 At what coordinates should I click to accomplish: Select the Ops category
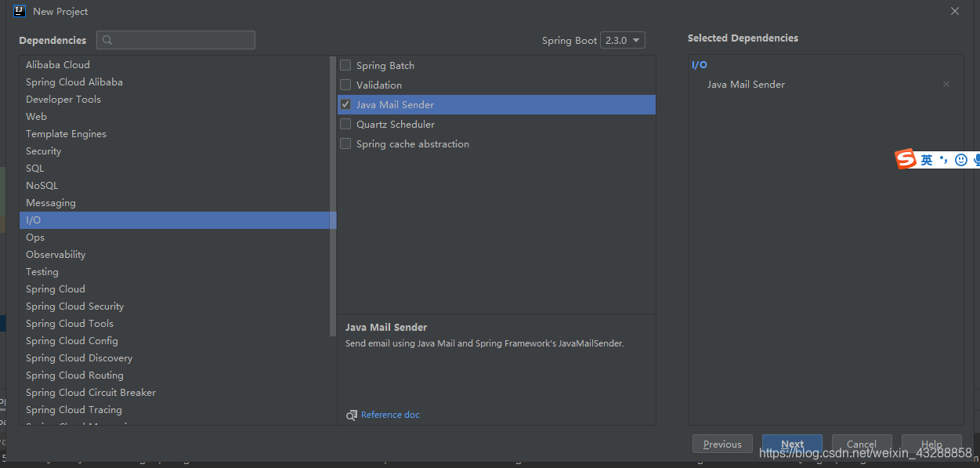pos(177,237)
